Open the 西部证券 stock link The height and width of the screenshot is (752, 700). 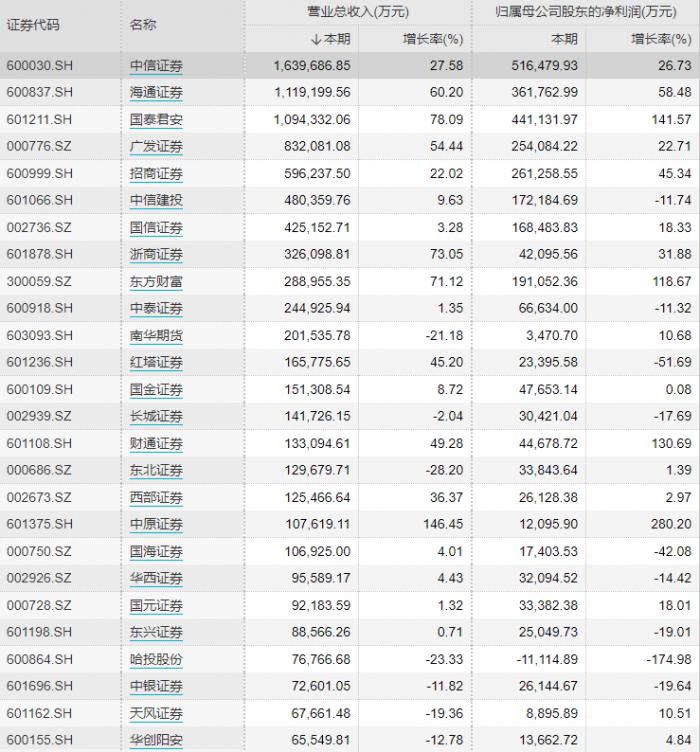point(156,497)
